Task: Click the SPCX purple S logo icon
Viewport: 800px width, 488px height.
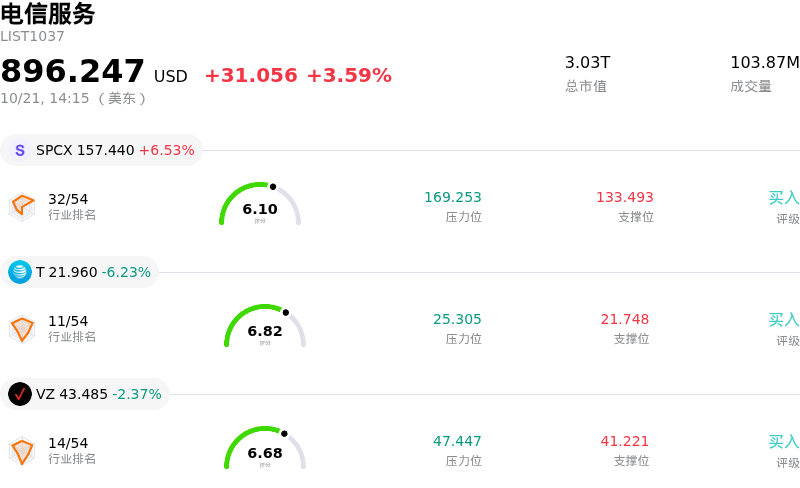Action: click(x=20, y=150)
